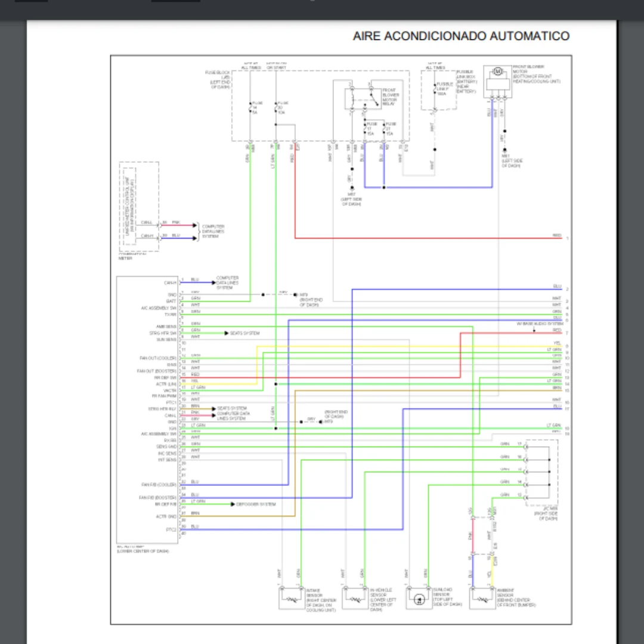644x644 pixels.
Task: Click the IN-VEHICLE SENSOR label
Action: point(383,600)
